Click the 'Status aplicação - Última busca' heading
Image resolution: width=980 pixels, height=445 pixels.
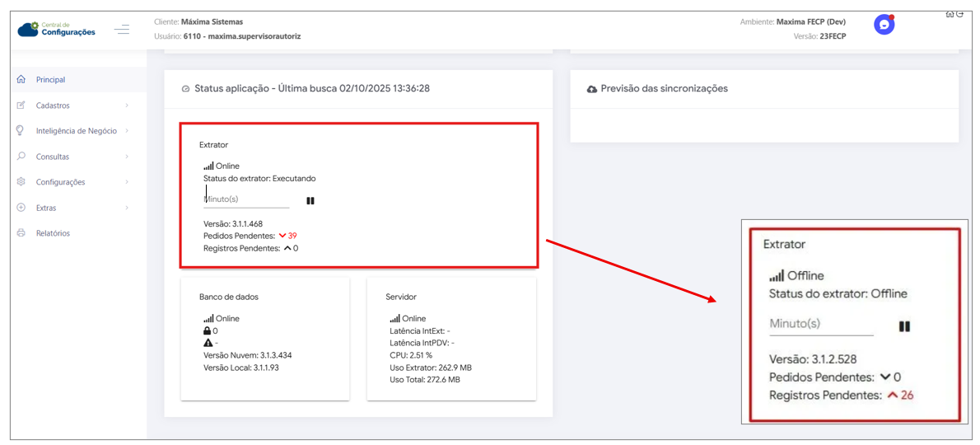312,89
